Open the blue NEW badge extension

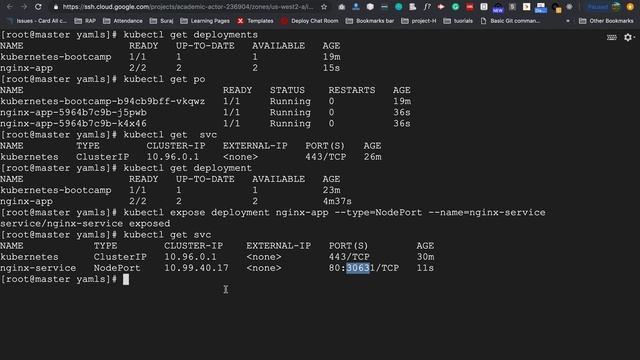click(498, 7)
